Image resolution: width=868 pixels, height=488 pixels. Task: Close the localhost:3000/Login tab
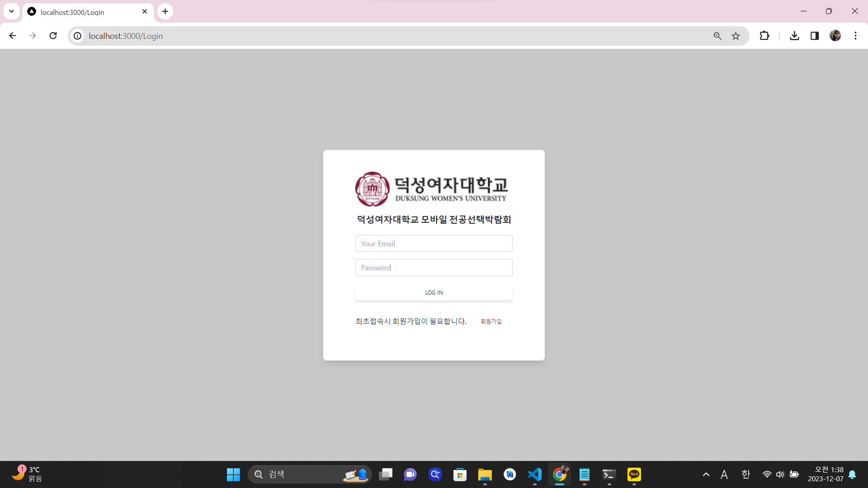145,12
